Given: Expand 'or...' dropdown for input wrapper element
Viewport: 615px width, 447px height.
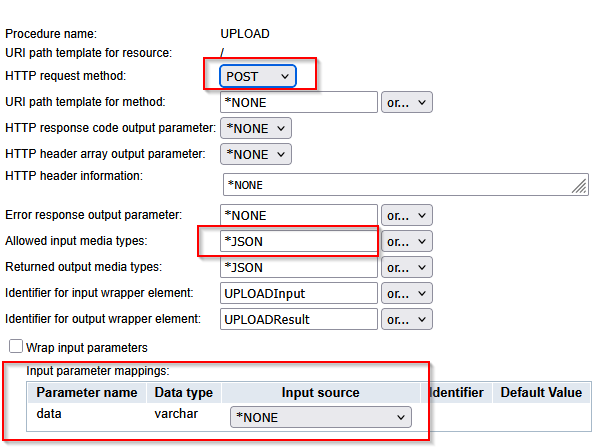Looking at the screenshot, I should [406, 293].
